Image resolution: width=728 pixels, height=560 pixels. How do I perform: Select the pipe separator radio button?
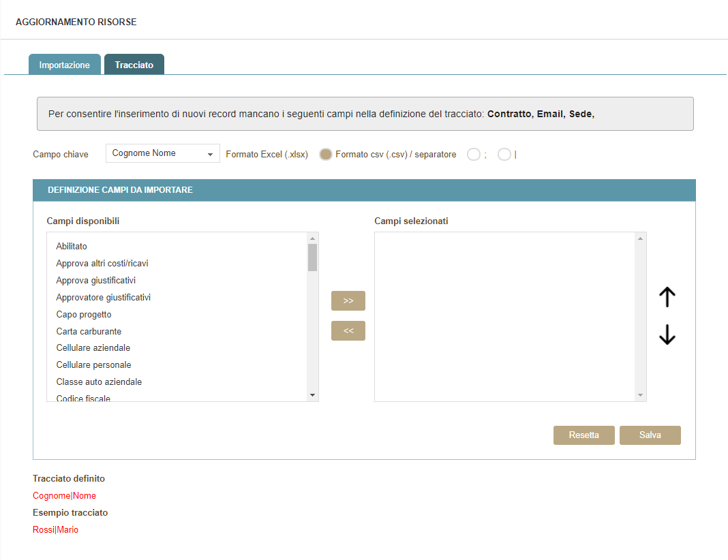point(504,155)
